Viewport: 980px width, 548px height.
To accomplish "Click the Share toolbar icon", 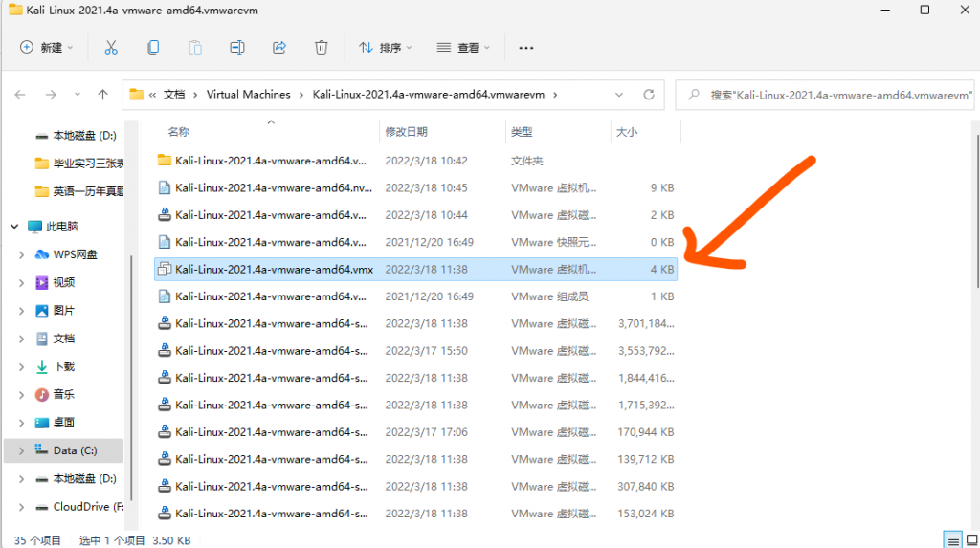I will tap(278, 48).
